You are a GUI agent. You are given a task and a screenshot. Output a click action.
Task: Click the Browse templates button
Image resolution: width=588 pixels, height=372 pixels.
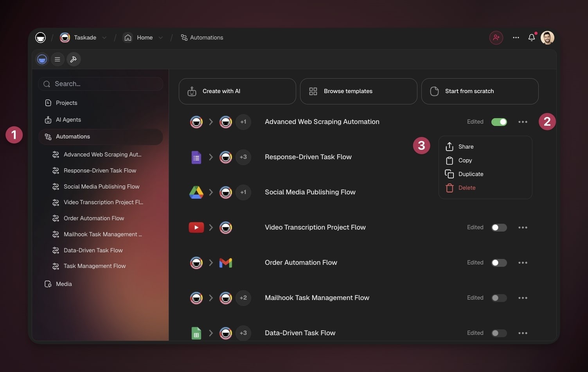(x=358, y=91)
